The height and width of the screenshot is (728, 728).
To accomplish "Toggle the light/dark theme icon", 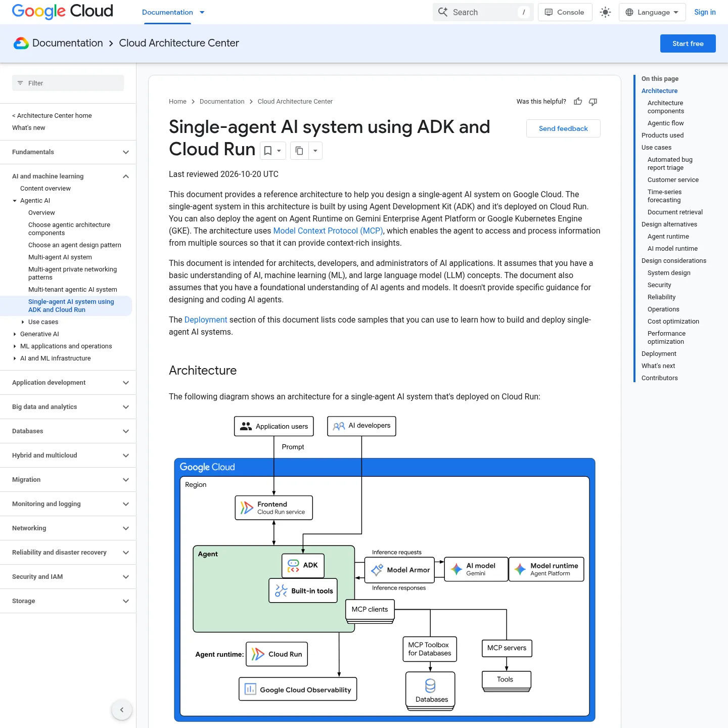I will [605, 12].
